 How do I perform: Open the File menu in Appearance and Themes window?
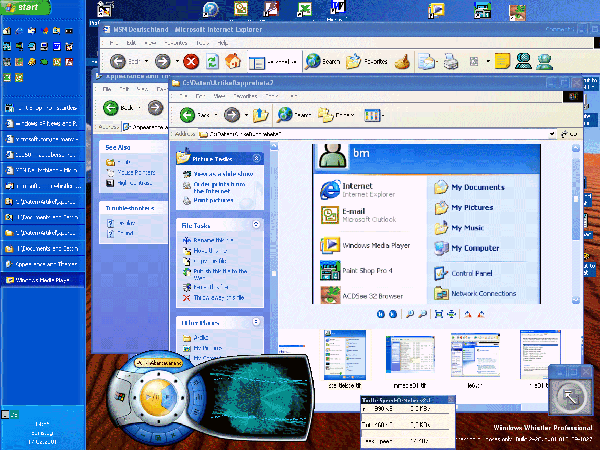coord(107,89)
